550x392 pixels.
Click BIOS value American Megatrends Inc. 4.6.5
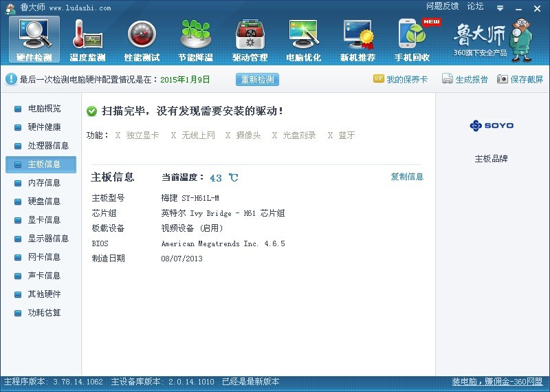tap(223, 243)
